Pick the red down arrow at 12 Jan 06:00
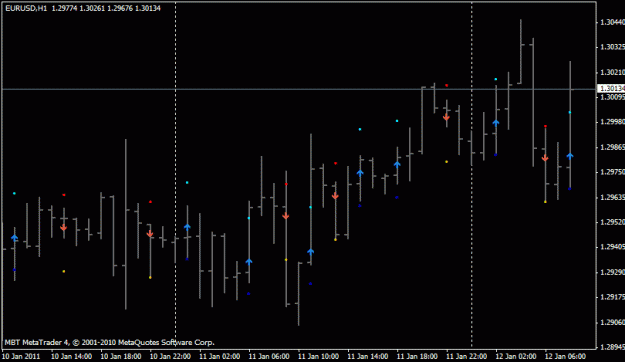Viewport: 625px width, 362px height. coord(545,158)
